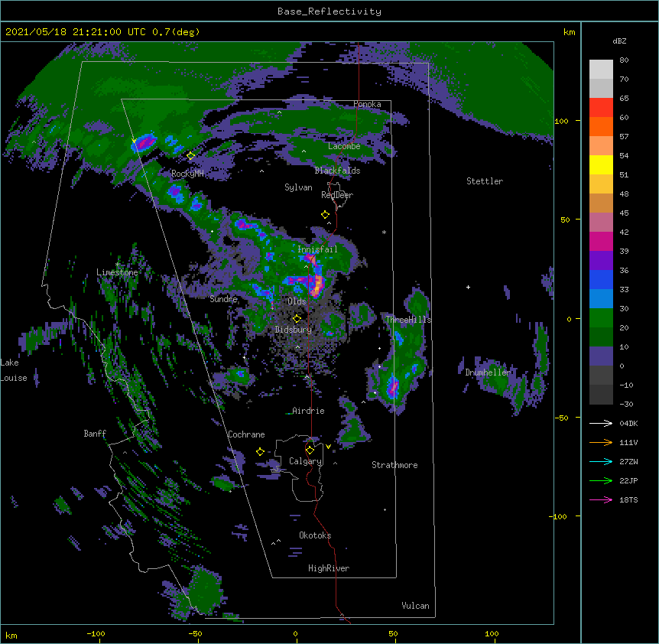This screenshot has height=644, width=659.
Task: Click the Olds town label
Action: [297, 301]
